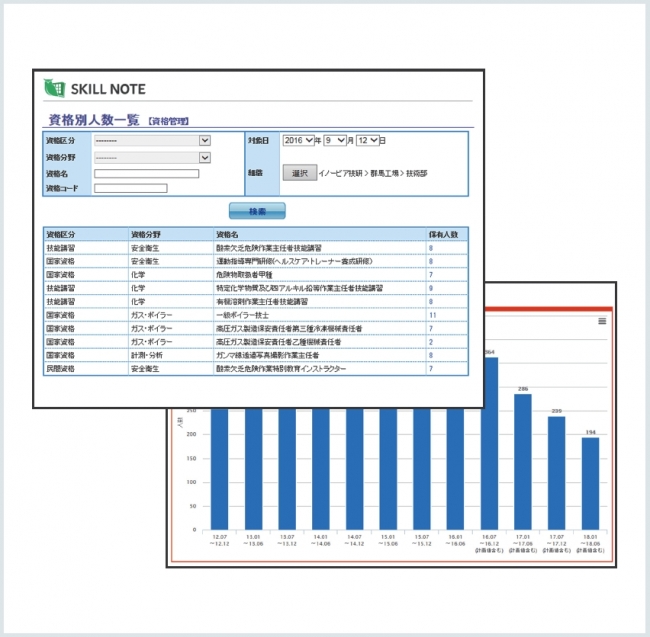Viewport: 650px width, 637px height.
Task: Select the 民間資格 安全衛生 instructor row
Action: [x=250, y=369]
